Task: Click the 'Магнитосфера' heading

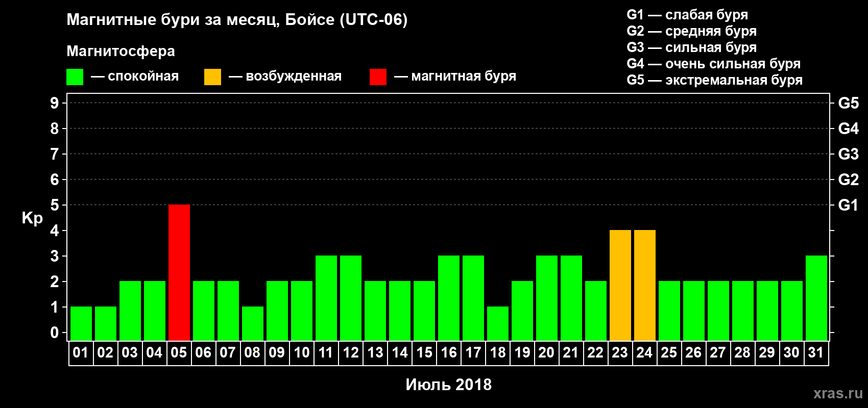Action: (x=120, y=51)
